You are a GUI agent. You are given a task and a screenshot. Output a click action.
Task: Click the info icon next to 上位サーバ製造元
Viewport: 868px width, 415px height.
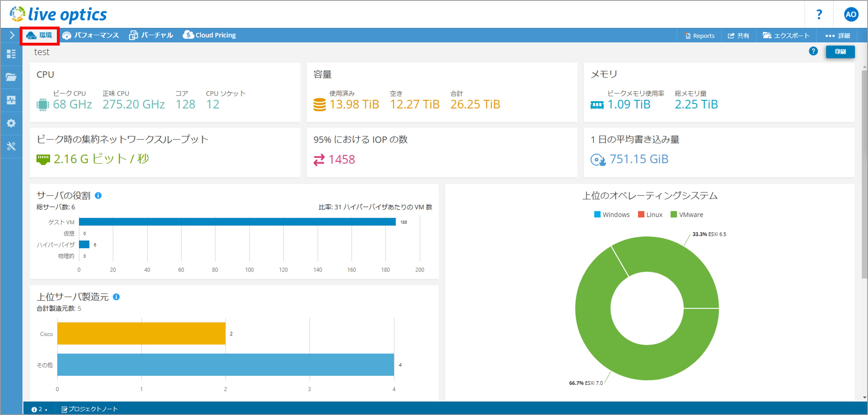tap(116, 297)
